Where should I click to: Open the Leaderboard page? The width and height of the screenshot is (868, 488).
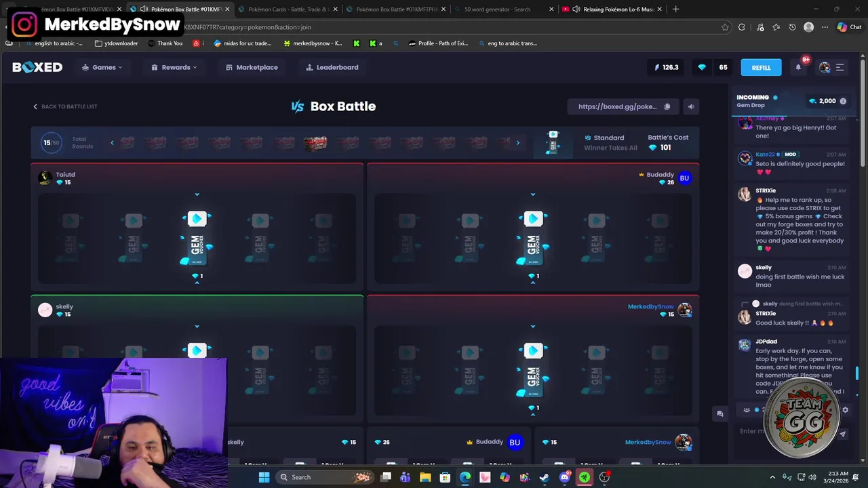332,67
